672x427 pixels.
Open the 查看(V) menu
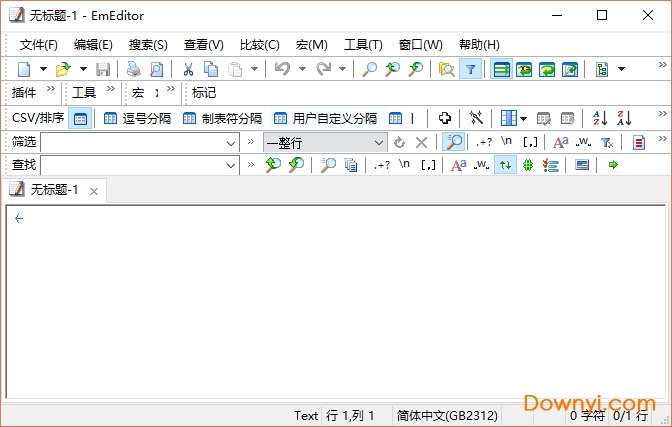tap(204, 45)
